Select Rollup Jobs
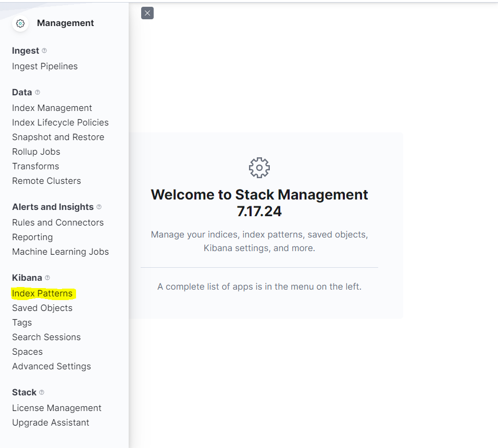Screen dimensions: 498x448 36,152
